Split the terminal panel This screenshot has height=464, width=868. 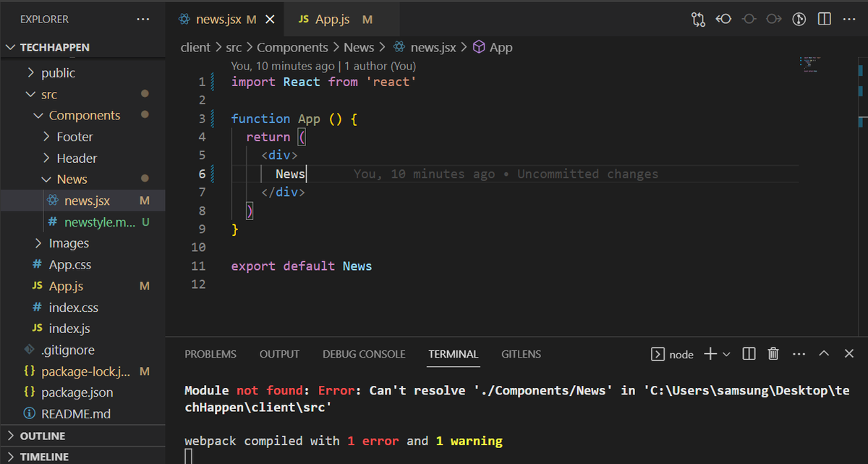tap(749, 354)
